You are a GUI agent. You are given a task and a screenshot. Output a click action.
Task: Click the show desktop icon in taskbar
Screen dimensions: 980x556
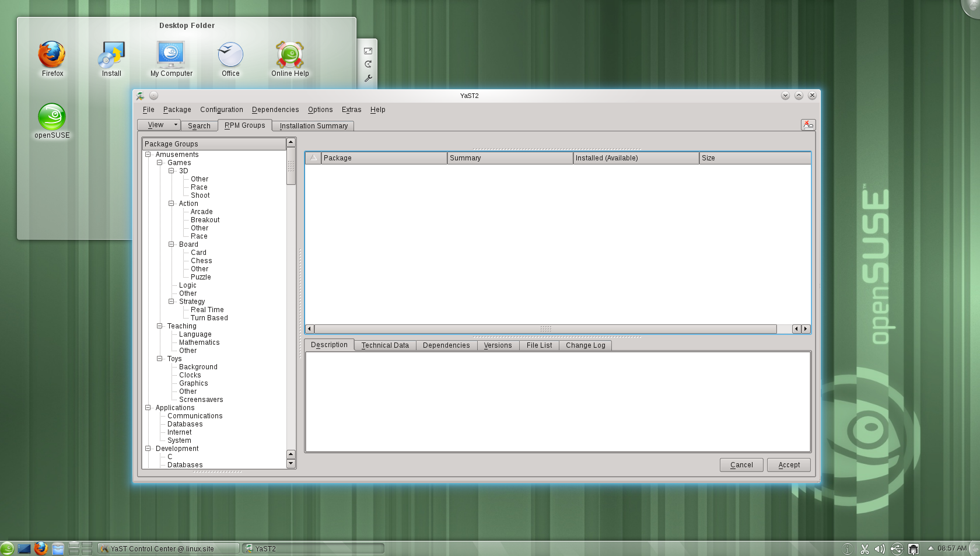(x=24, y=548)
